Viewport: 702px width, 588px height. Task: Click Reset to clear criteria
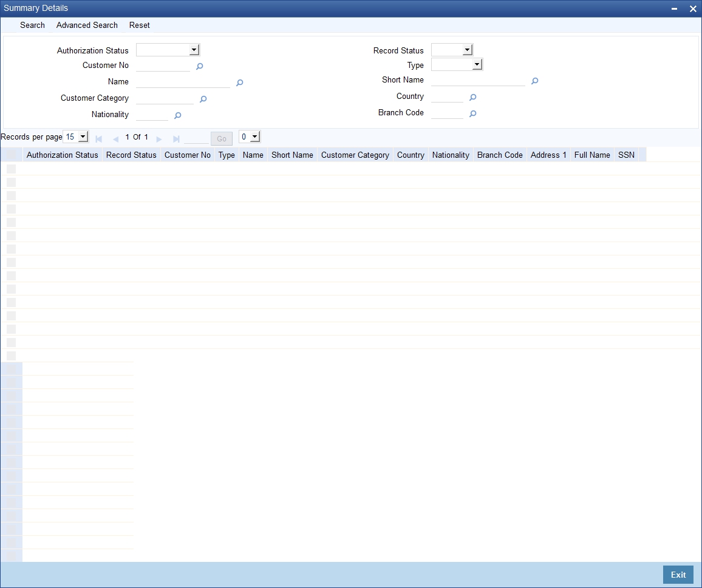139,25
